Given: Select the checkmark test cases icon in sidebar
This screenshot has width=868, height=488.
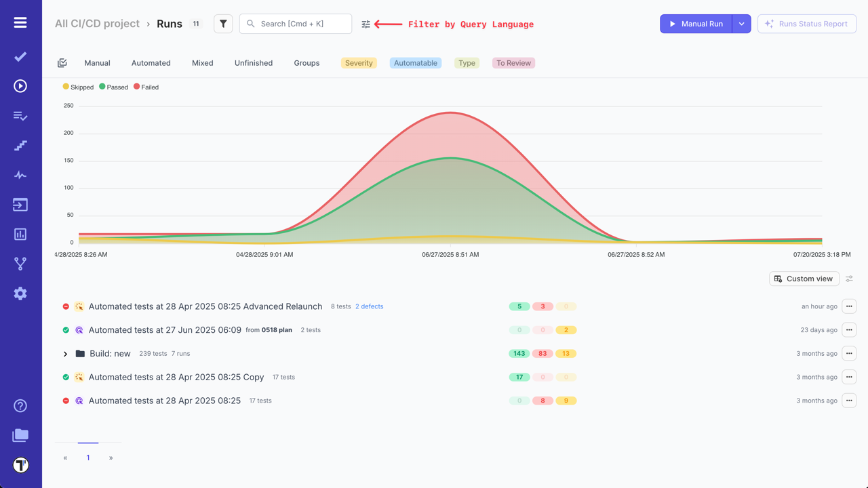Looking at the screenshot, I should (x=20, y=57).
